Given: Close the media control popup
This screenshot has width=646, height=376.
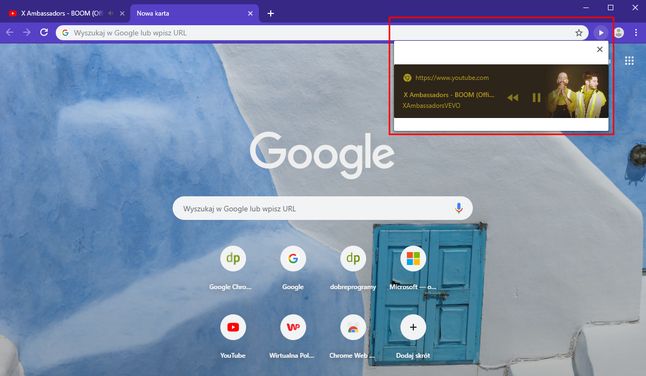Looking at the screenshot, I should [x=600, y=49].
